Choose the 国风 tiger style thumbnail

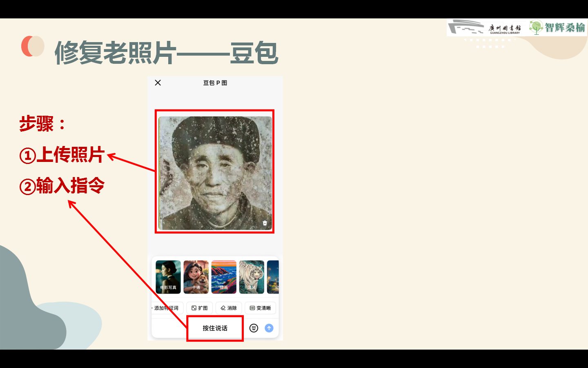252,277
